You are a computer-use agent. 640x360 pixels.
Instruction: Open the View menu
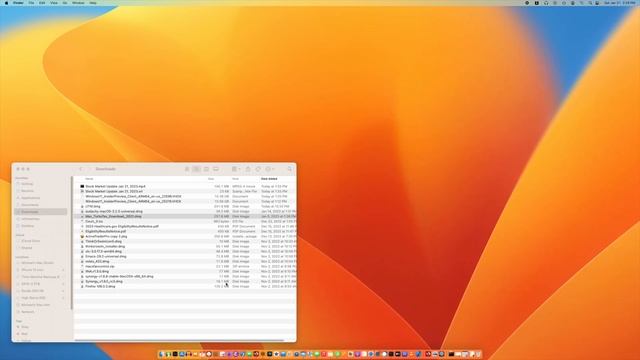tap(54, 3)
